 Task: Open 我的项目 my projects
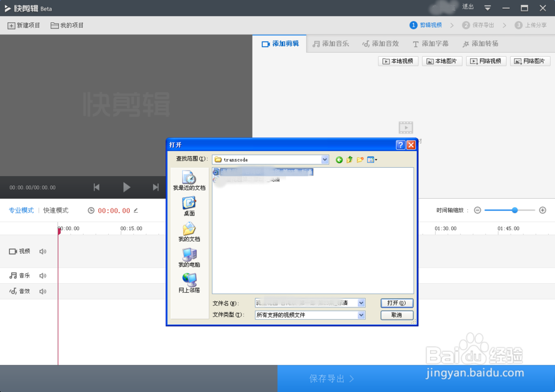click(x=67, y=26)
